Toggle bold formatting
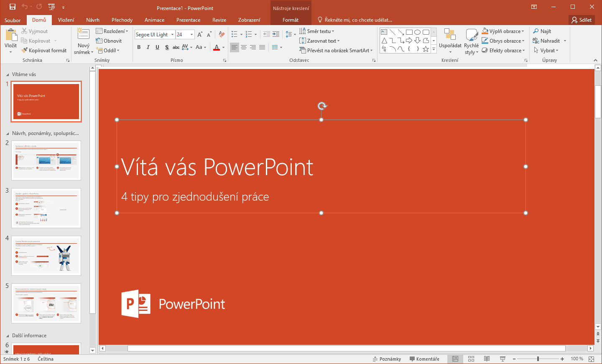 (x=139, y=47)
